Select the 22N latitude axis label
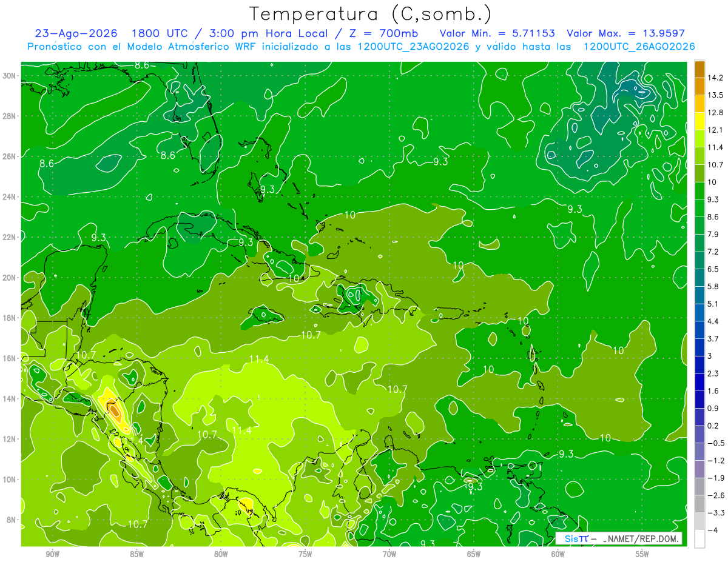 click(10, 237)
